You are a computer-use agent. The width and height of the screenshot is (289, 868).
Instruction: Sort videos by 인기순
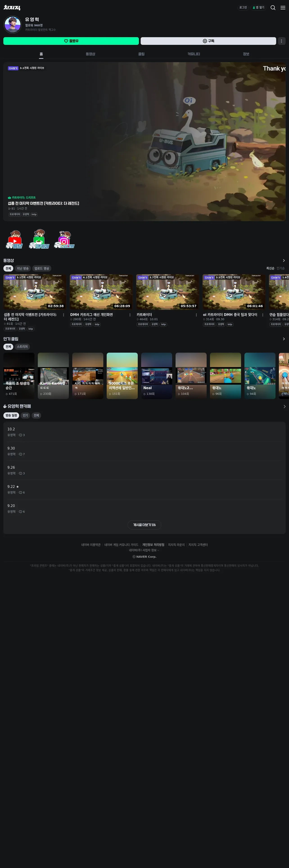click(x=281, y=269)
